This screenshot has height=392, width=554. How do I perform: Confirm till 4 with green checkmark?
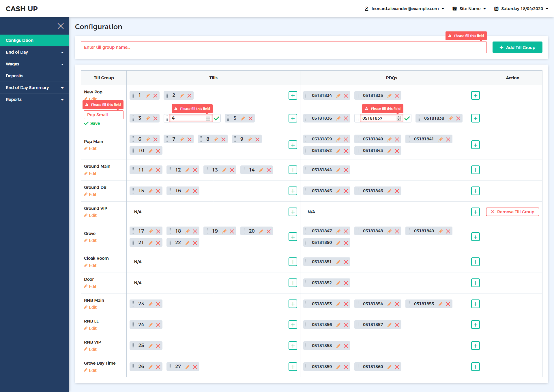click(x=217, y=118)
